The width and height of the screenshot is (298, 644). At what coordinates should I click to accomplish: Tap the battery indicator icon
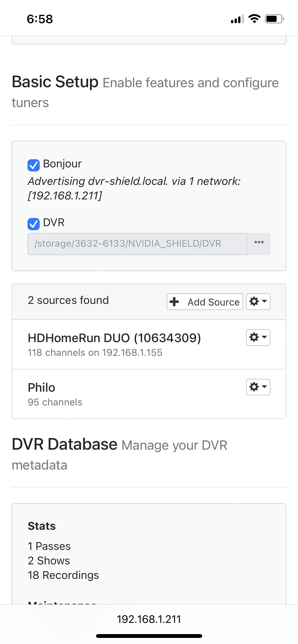coord(274,19)
